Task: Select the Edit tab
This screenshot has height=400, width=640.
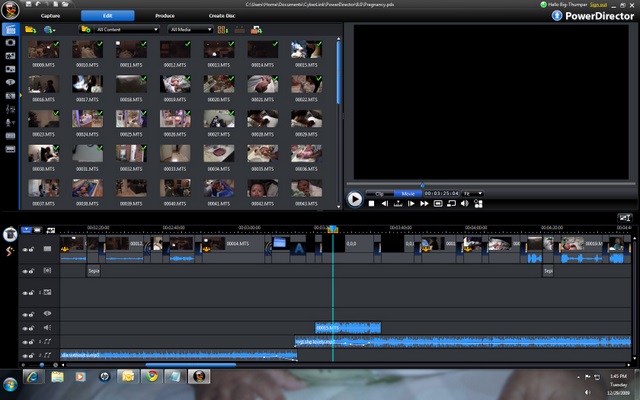Action: 107,16
